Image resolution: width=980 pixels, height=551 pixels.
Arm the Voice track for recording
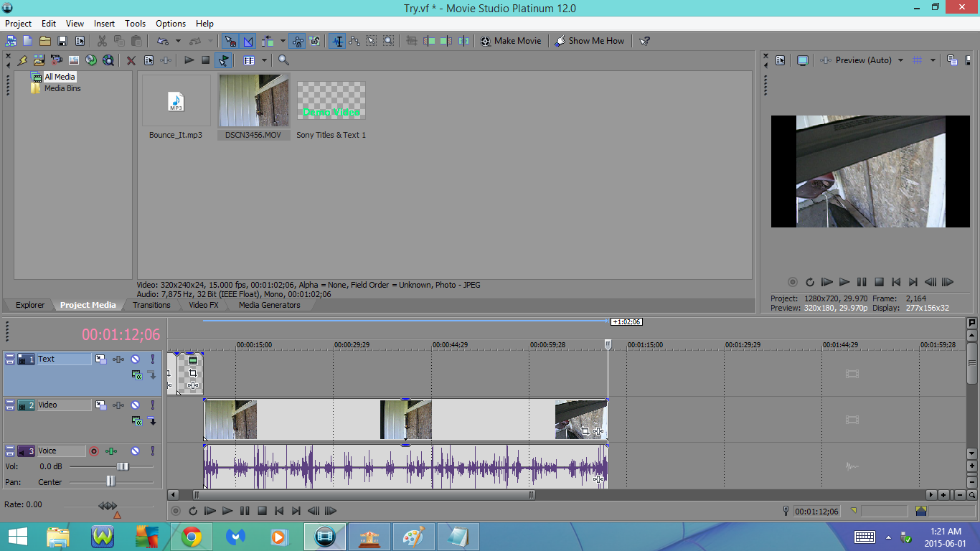coord(93,451)
